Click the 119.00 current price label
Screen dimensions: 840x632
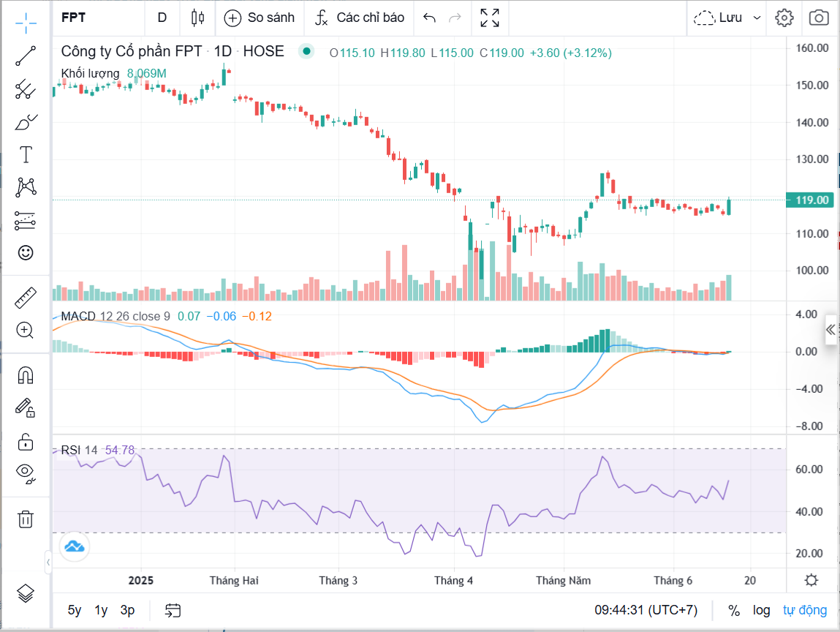pos(811,200)
